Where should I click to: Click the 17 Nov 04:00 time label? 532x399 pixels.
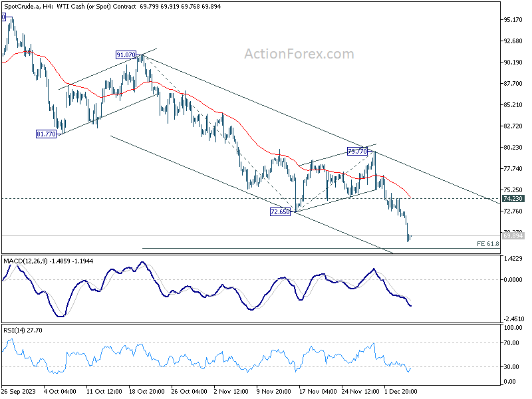[x=318, y=391]
